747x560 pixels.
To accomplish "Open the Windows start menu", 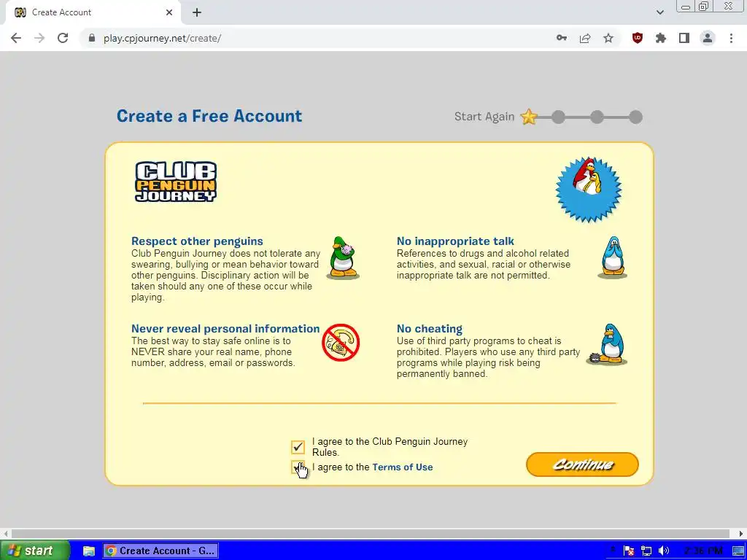I will 34,551.
